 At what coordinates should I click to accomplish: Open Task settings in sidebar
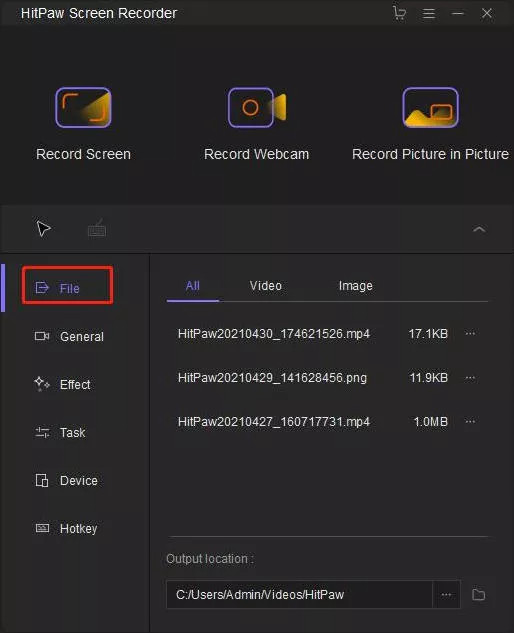pos(60,432)
